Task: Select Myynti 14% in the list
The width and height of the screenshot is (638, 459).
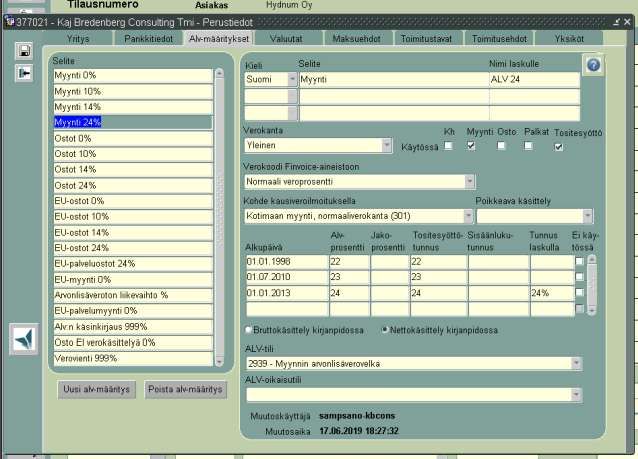Action: click(133, 107)
